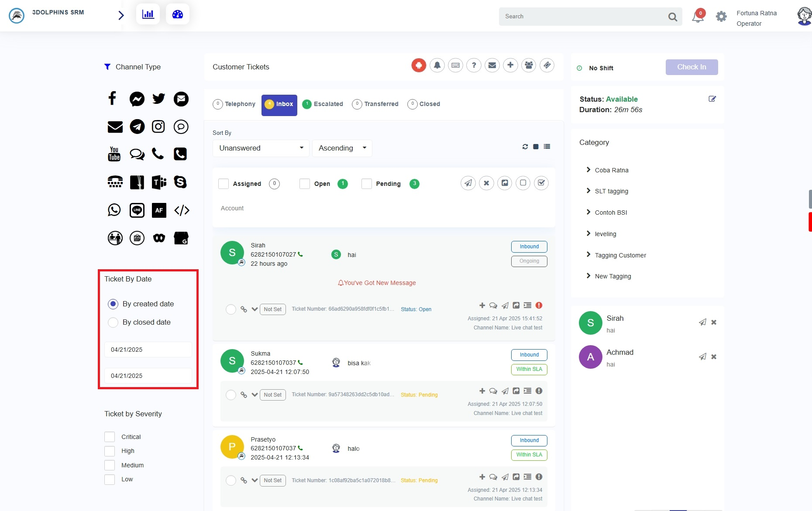The image size is (812, 511).
Task: Tick the Critical severity checkbox
Action: pyautogui.click(x=110, y=437)
